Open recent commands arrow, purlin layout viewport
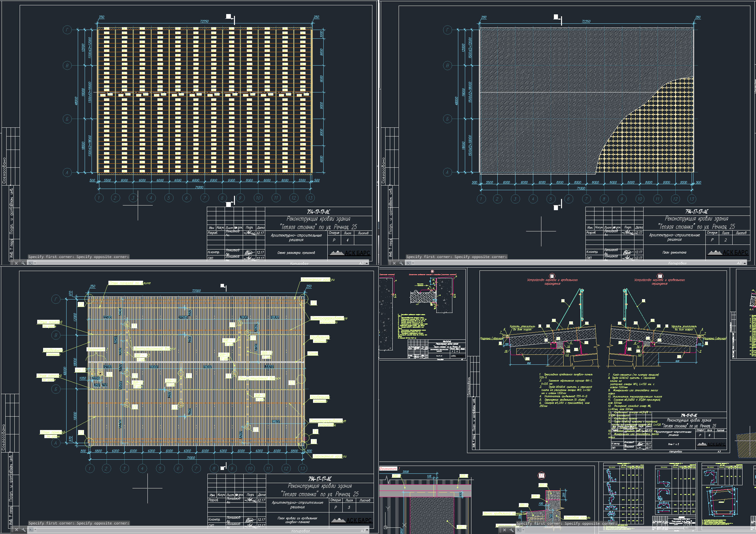This screenshot has width=756, height=534. (35, 263)
